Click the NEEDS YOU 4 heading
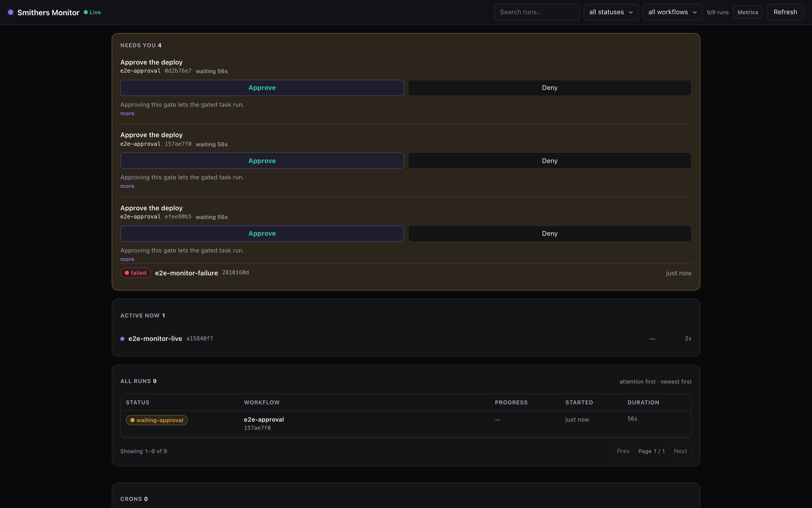This screenshot has height=508, width=812. [x=141, y=45]
